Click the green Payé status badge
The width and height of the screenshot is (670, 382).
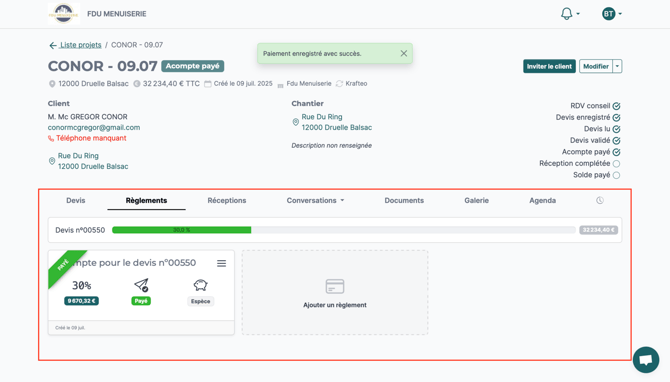pos(141,301)
